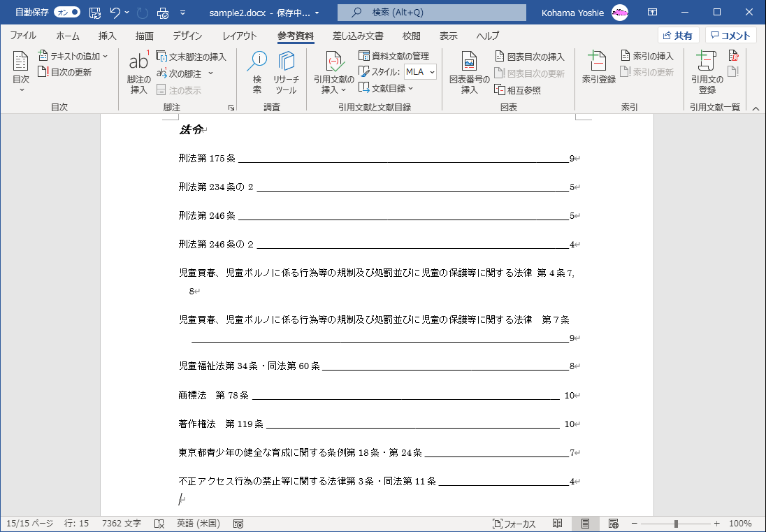766x532 pixels.
Task: Click 目次の更新 button
Action: coord(64,72)
